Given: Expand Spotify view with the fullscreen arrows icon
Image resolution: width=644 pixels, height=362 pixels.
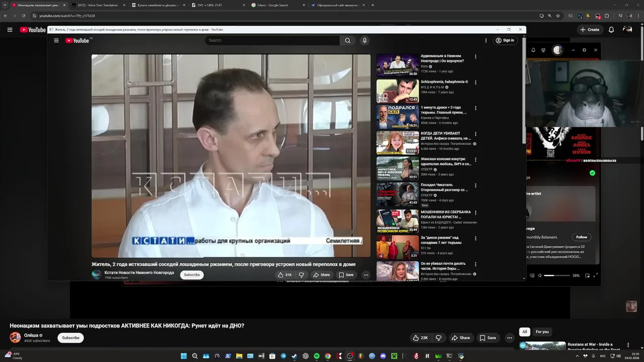Looking at the screenshot, I should (596, 276).
